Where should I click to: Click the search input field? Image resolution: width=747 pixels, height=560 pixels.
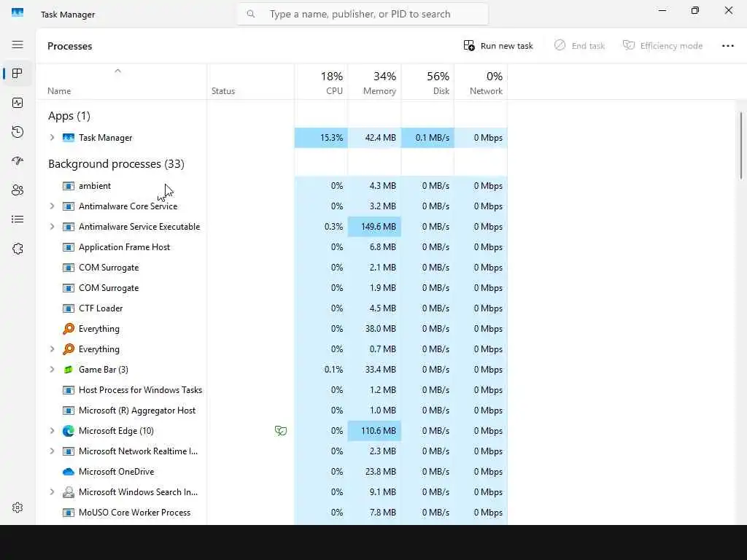point(362,15)
